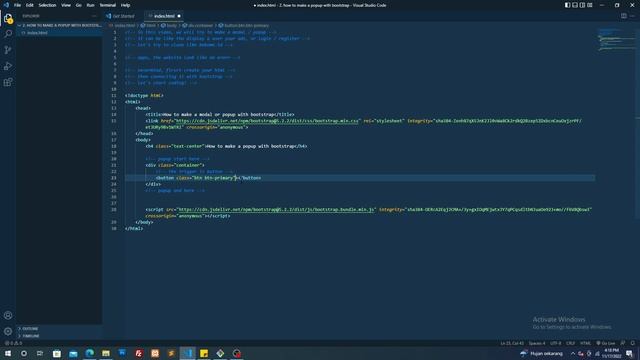Expand the Outline section
This screenshot has width=640, height=360.
coord(59,329)
